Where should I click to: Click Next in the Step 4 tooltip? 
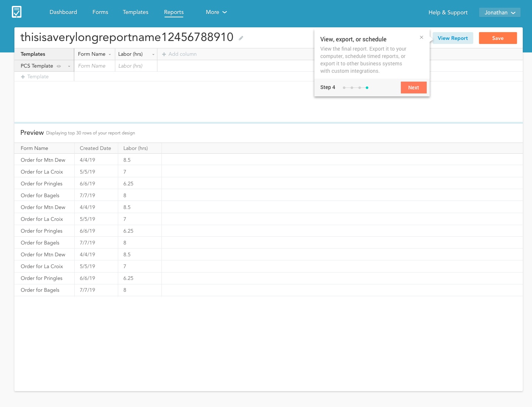[413, 88]
